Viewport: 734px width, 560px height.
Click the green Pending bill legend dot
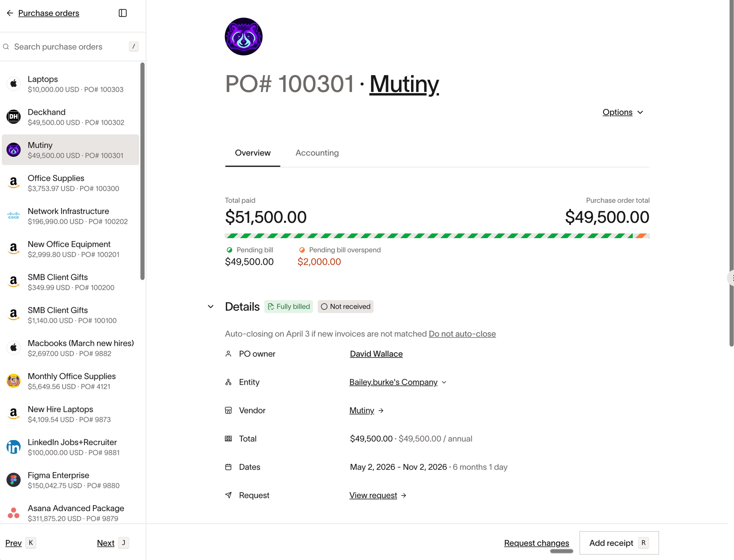[x=229, y=250]
